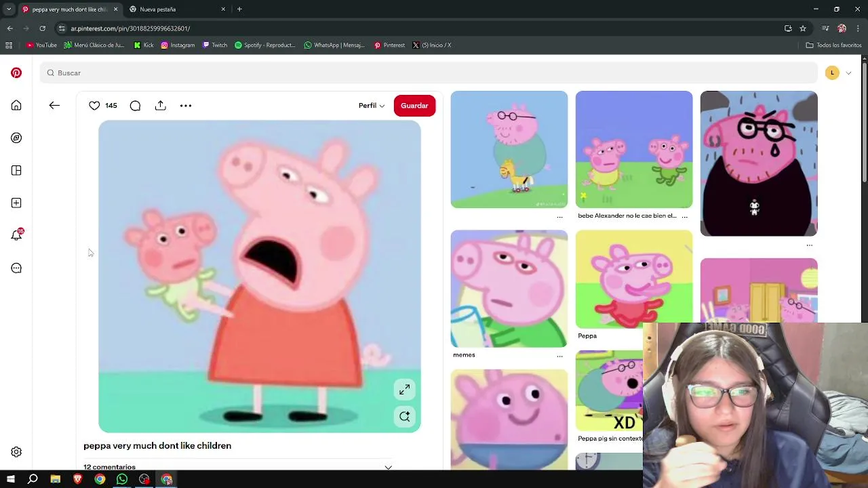868x488 pixels.
Task: Open account menu chevron beside profile avatar
Action: pyautogui.click(x=848, y=73)
